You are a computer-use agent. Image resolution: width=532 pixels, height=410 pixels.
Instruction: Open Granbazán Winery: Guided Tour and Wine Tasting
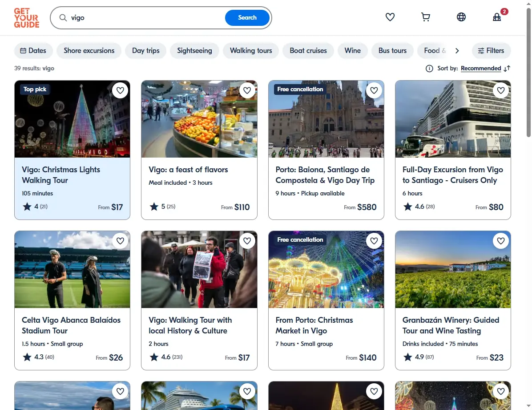[x=451, y=325]
